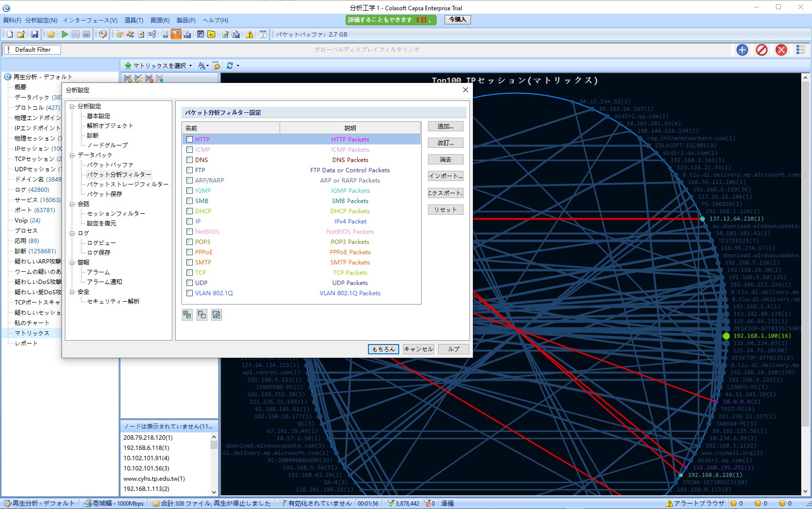Click the blue floppy disk save icon

point(35,34)
